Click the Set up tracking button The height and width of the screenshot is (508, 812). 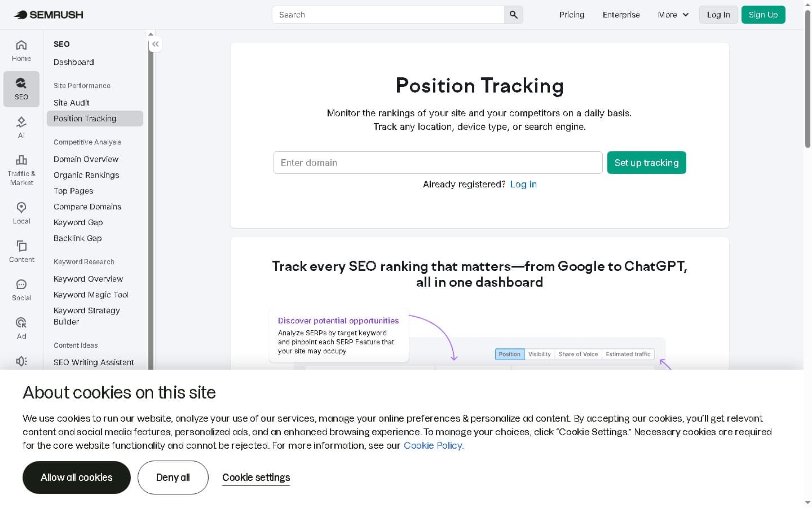click(646, 163)
